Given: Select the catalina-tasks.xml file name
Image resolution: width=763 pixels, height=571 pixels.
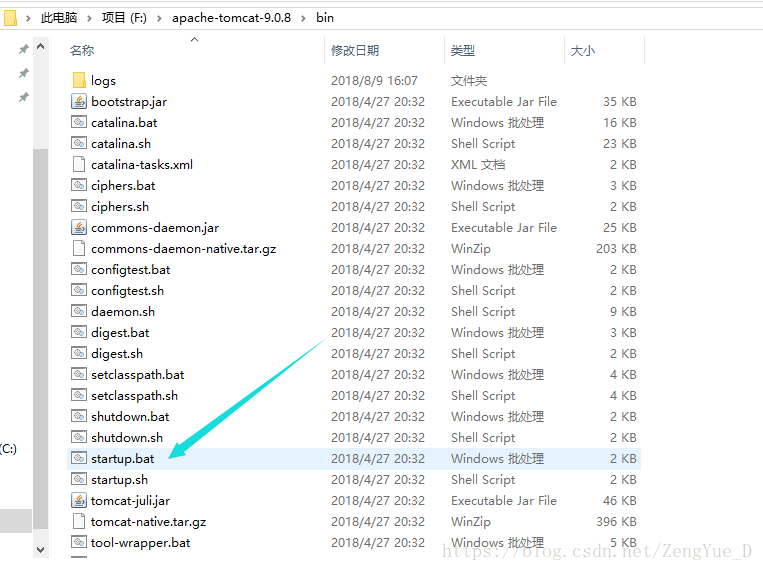Looking at the screenshot, I should click(142, 165).
